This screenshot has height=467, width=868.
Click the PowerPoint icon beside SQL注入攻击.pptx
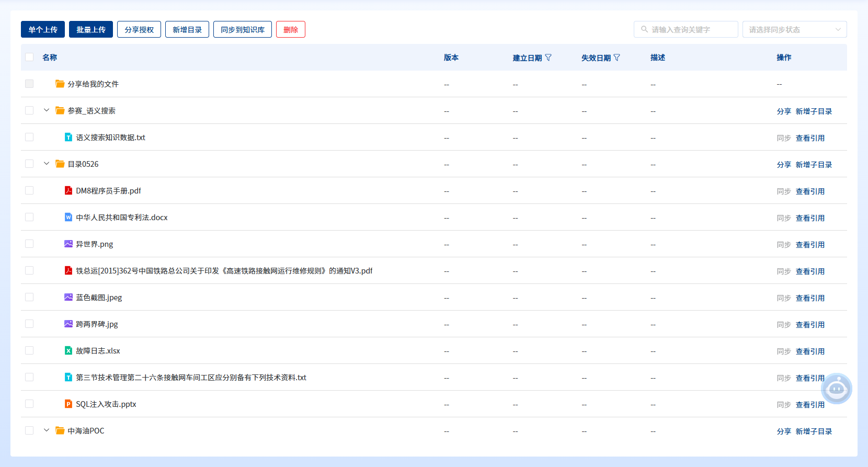pos(68,404)
